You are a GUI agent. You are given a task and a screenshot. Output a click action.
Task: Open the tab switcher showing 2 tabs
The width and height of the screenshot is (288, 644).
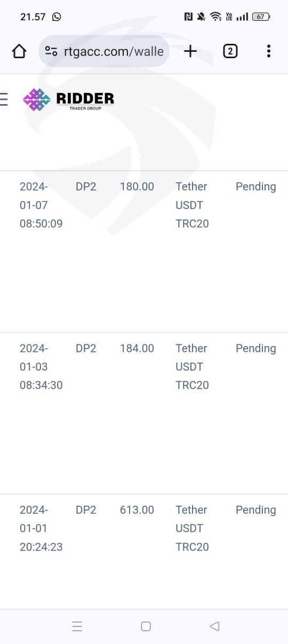pyautogui.click(x=230, y=51)
